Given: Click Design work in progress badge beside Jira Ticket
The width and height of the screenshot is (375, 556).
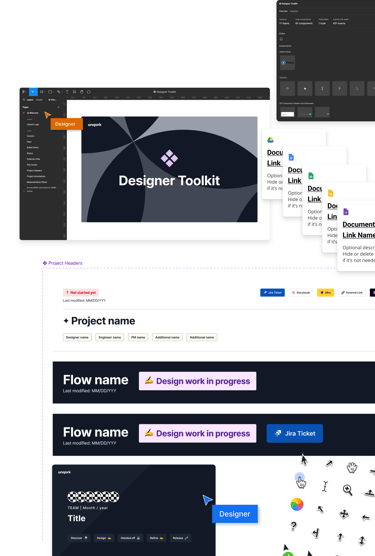Looking at the screenshot, I should [197, 433].
